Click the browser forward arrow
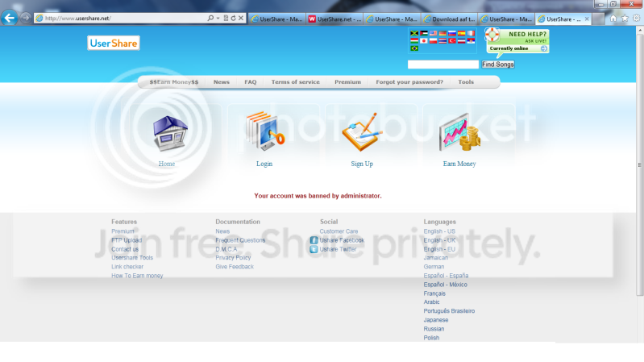644x362 pixels. click(x=26, y=18)
